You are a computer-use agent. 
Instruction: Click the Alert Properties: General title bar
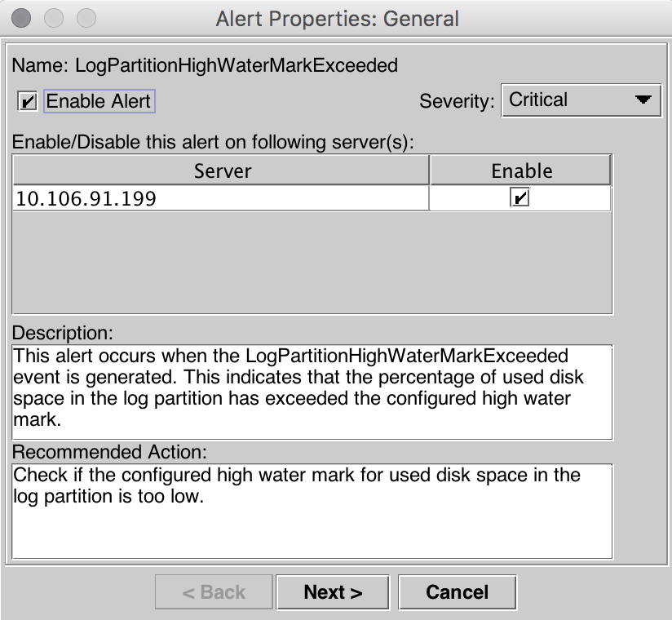point(337,18)
